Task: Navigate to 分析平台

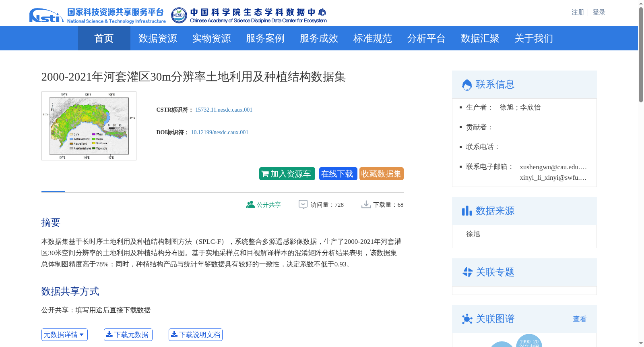Action: pyautogui.click(x=426, y=38)
